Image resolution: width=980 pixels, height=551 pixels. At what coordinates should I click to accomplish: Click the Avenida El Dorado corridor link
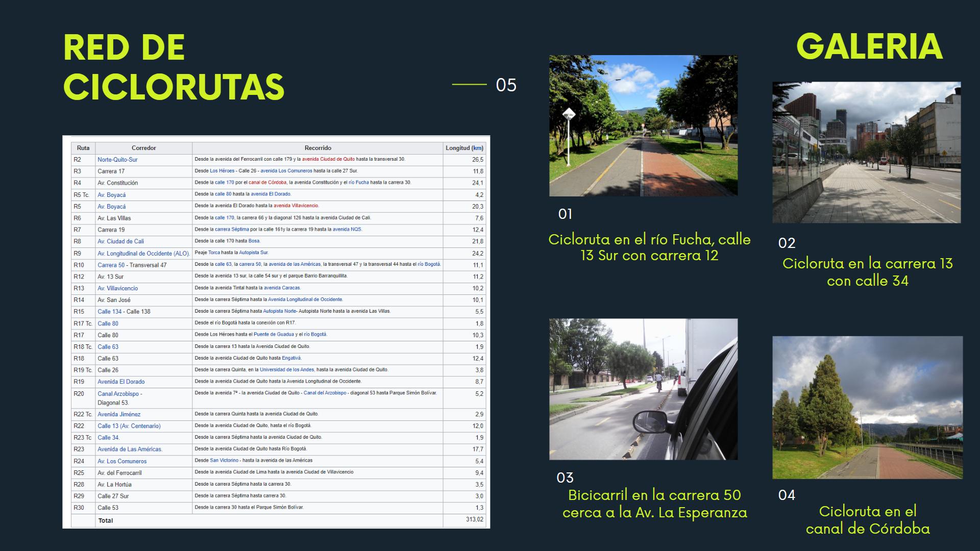click(x=121, y=382)
